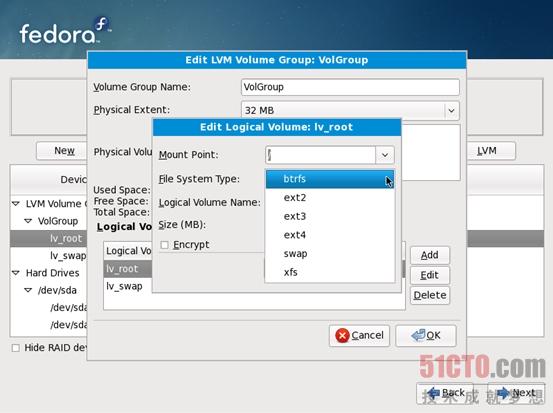Open the Mount Point dropdown arrow
This screenshot has width=553, height=413.
click(x=385, y=155)
